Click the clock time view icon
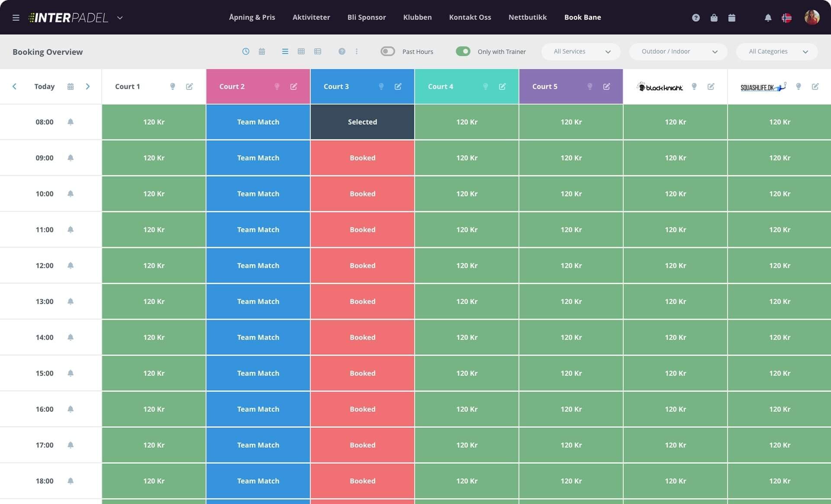The image size is (831, 504). 245,51
